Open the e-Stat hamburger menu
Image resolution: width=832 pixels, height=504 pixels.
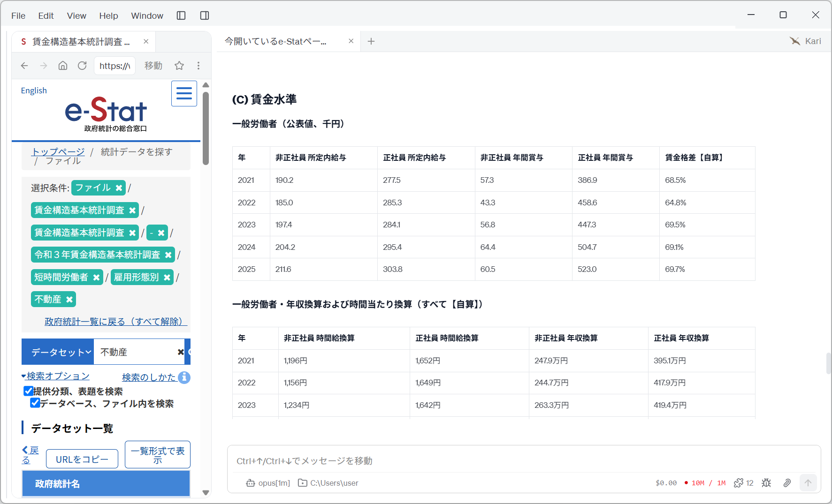(184, 94)
